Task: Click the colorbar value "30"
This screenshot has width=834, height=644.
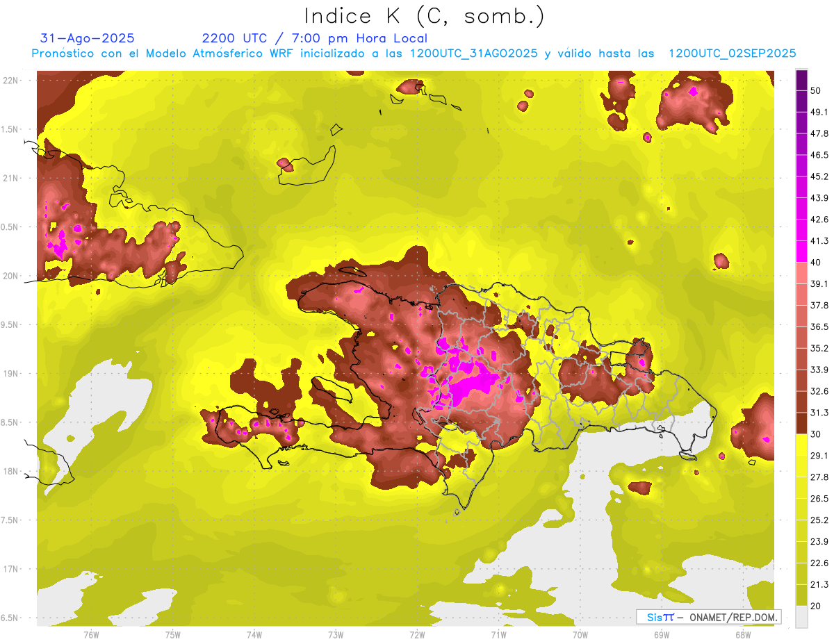Action: (x=817, y=434)
